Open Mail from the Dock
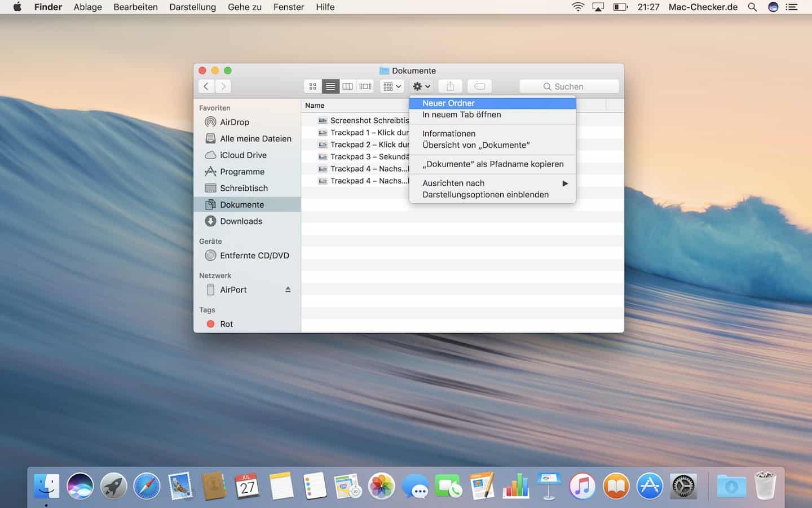This screenshot has height=508, width=812. tap(180, 486)
